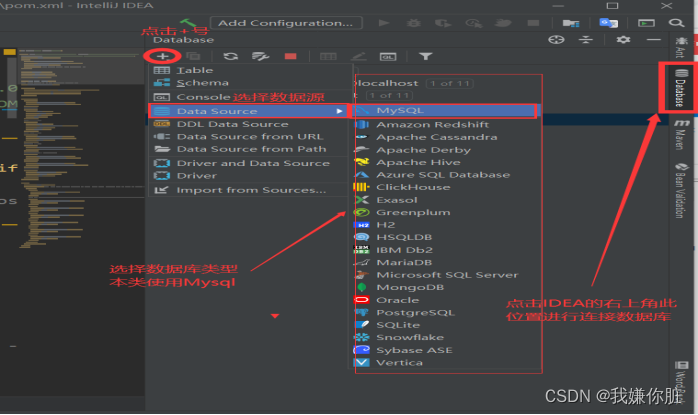
Task: Open the Ant tool window tab
Action: (x=681, y=48)
